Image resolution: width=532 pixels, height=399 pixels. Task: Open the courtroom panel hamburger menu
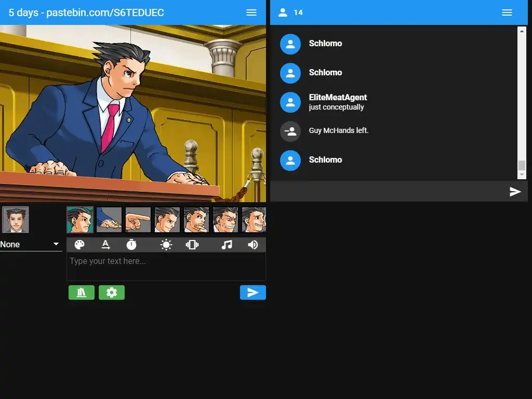251,12
